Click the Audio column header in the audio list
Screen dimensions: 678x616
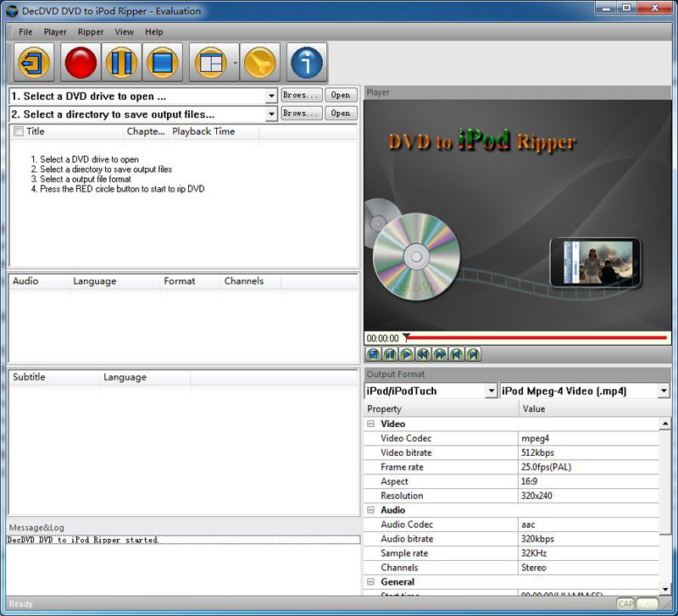click(39, 281)
